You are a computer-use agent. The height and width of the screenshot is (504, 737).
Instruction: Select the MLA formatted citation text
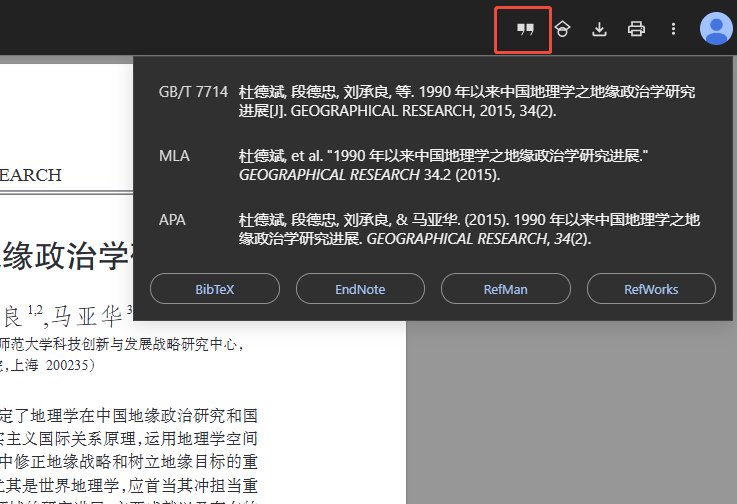coord(443,165)
